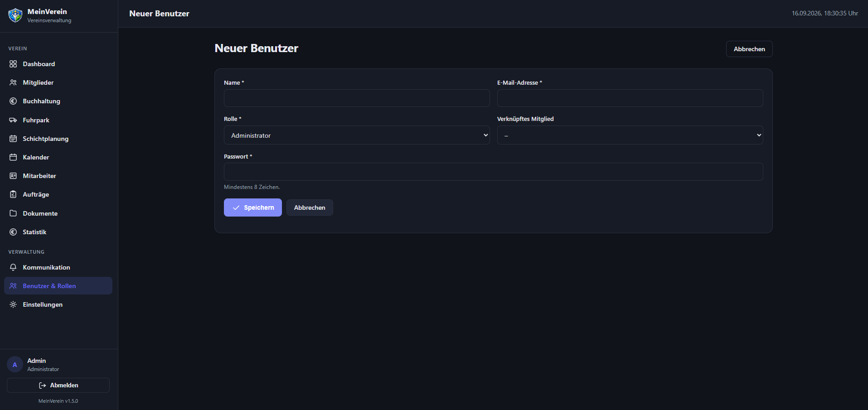Expand the Verknüpftes Mitglied dropdown

(630, 135)
